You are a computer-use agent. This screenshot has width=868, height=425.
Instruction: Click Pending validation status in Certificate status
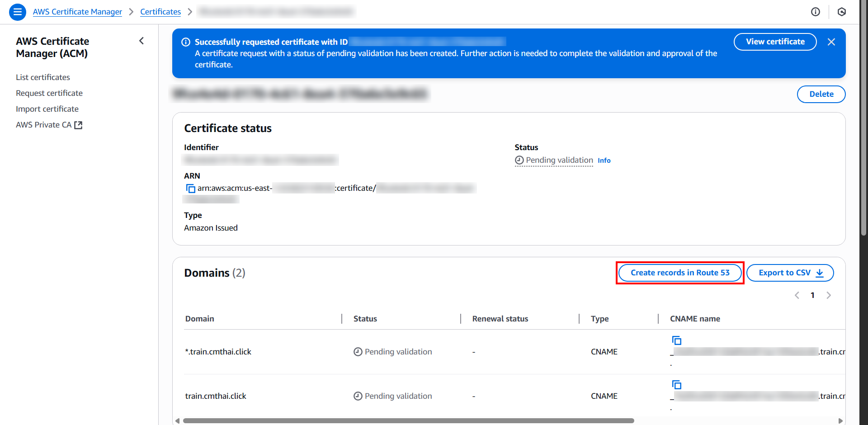(x=554, y=160)
